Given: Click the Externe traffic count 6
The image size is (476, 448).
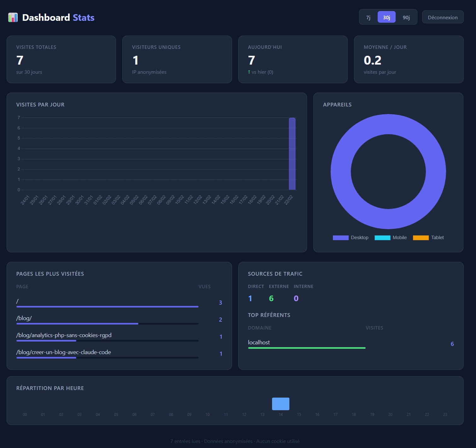Looking at the screenshot, I should click(271, 298).
